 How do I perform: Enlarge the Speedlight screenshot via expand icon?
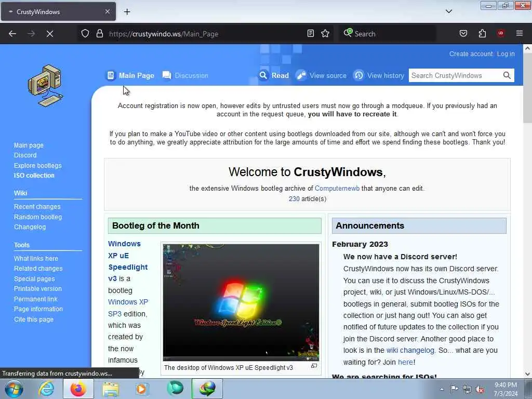pos(314,366)
